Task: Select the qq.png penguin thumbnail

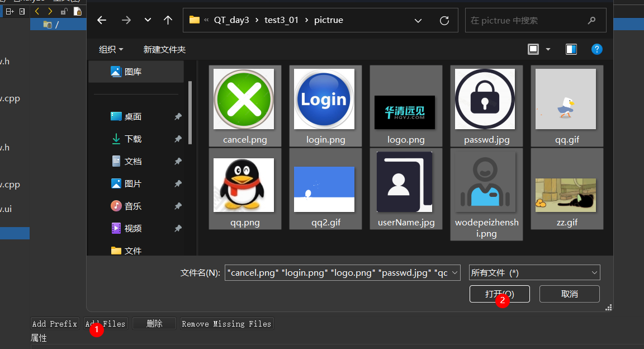Action: [244, 190]
